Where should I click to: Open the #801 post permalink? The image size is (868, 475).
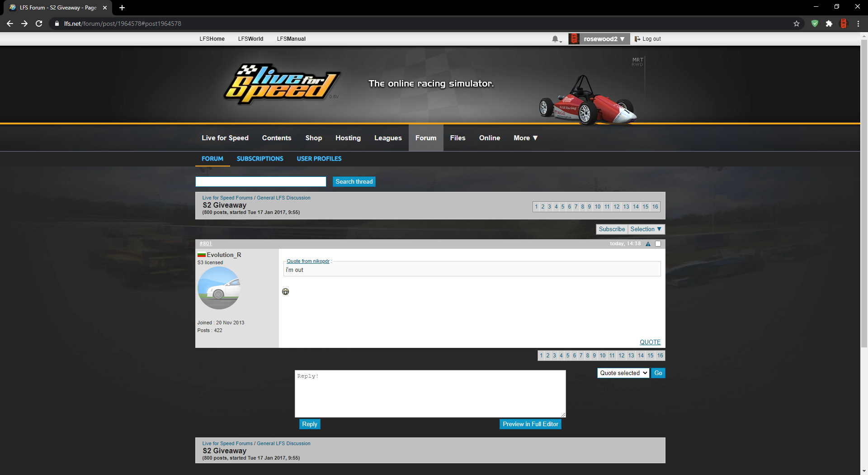206,244
